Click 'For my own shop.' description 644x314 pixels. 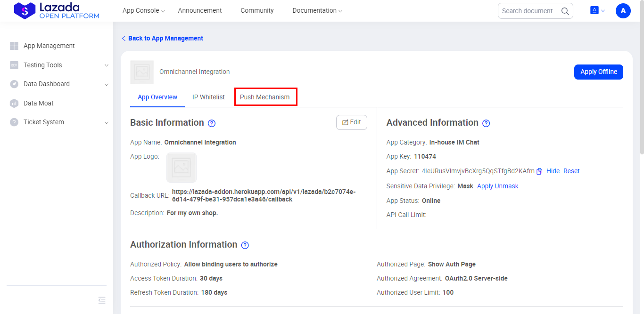coord(192,213)
